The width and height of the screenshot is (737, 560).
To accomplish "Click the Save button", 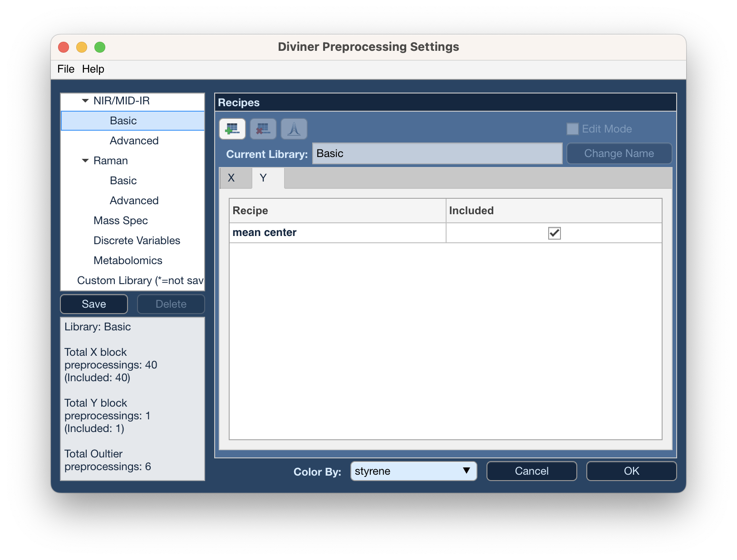I will (94, 304).
